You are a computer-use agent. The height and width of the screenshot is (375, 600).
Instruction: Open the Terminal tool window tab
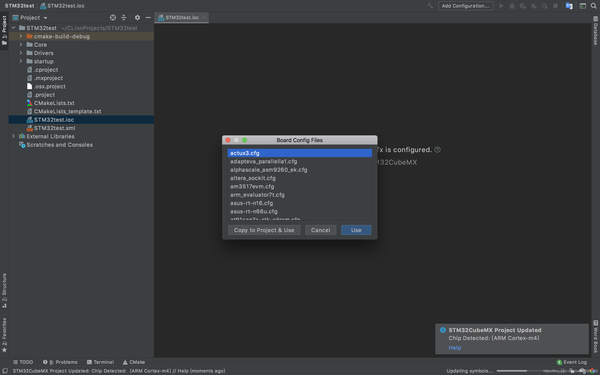(100, 362)
